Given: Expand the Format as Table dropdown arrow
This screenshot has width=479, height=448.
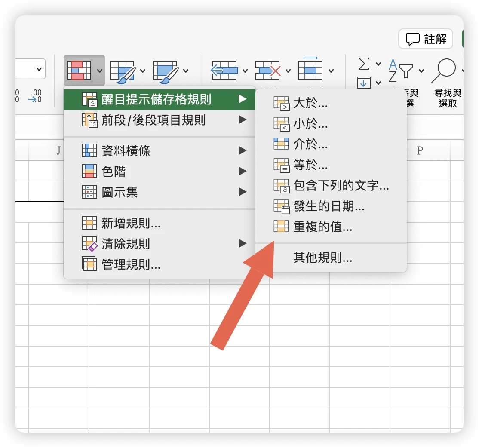Looking at the screenshot, I should click(x=143, y=71).
